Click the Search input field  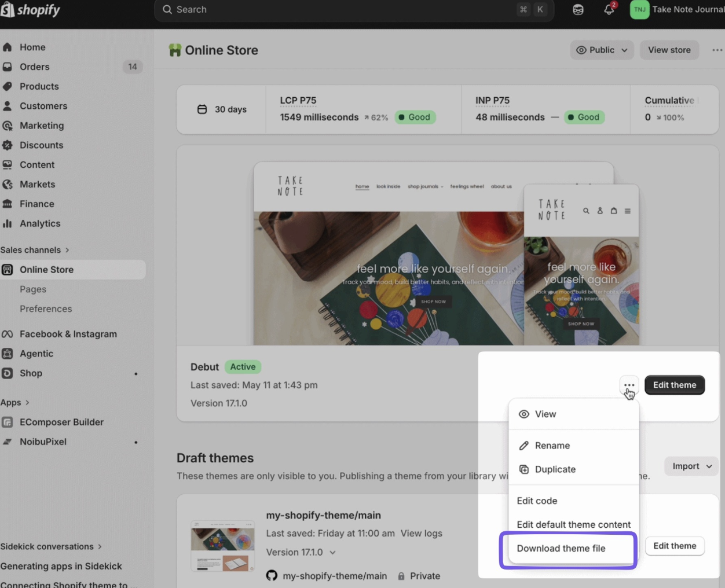click(354, 10)
